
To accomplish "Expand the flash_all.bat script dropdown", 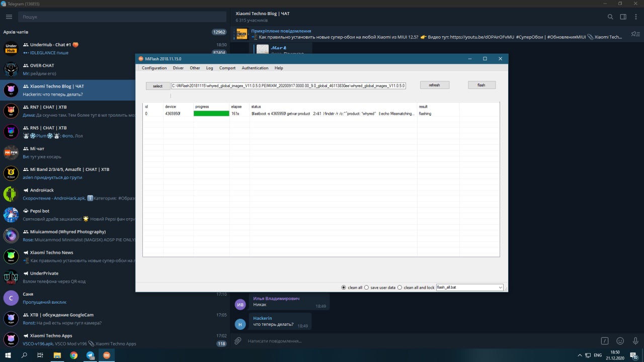I will point(500,288).
